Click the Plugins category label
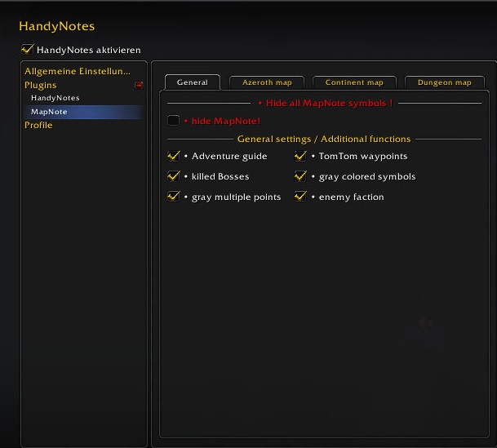The height and width of the screenshot is (448, 497). coord(41,85)
